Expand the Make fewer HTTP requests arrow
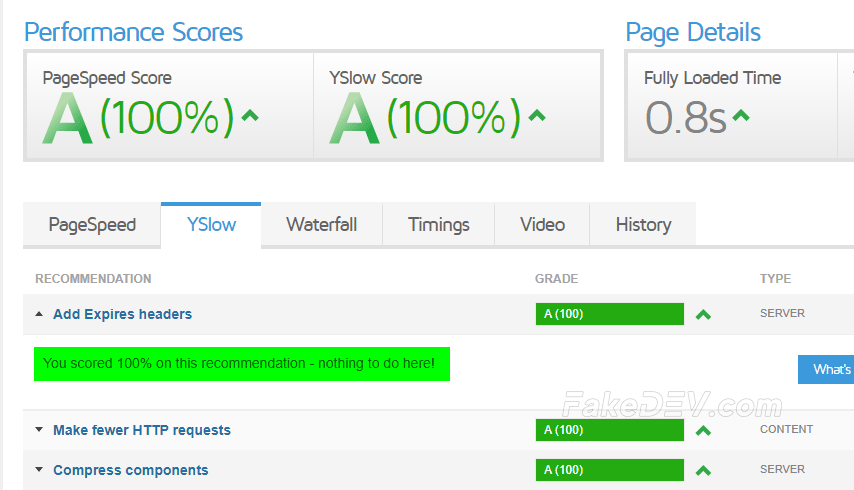 click(39, 430)
